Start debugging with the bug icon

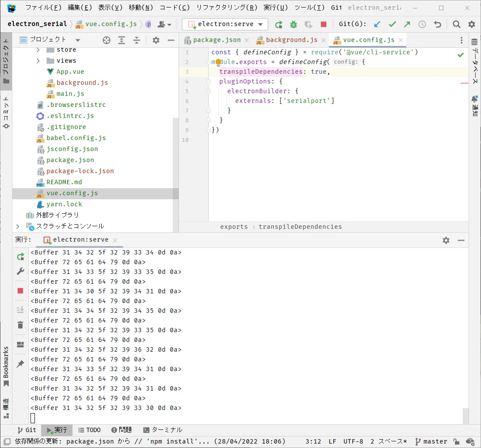pyautogui.click(x=294, y=24)
